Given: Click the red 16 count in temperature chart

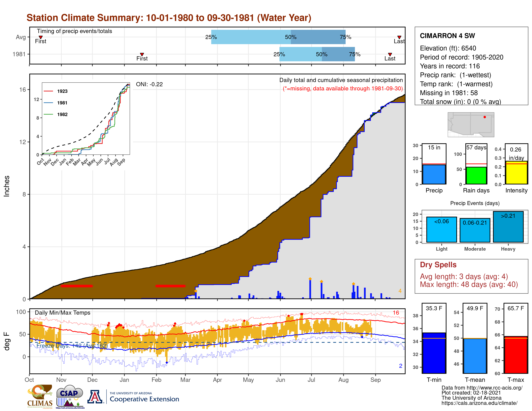Looking at the screenshot, I should (x=396, y=313).
